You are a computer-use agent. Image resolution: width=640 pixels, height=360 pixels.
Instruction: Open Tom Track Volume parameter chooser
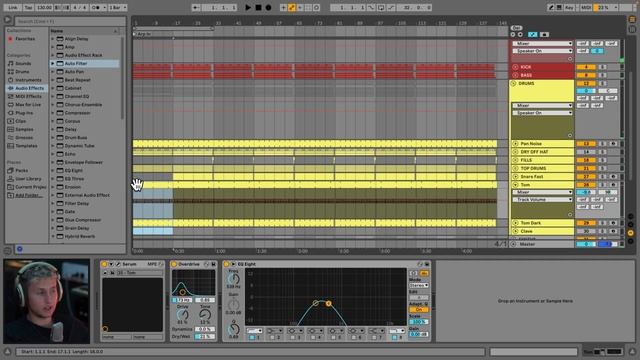point(542,200)
